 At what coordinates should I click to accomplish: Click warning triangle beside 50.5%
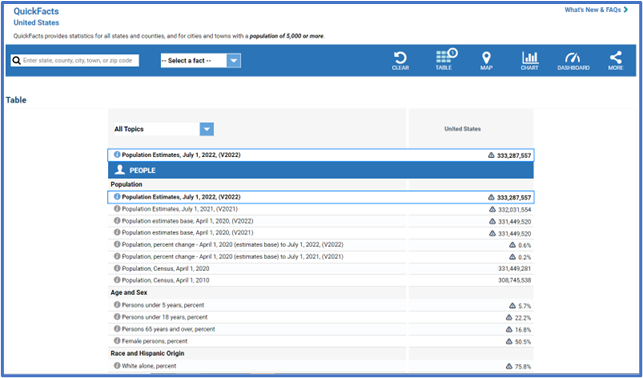click(509, 341)
